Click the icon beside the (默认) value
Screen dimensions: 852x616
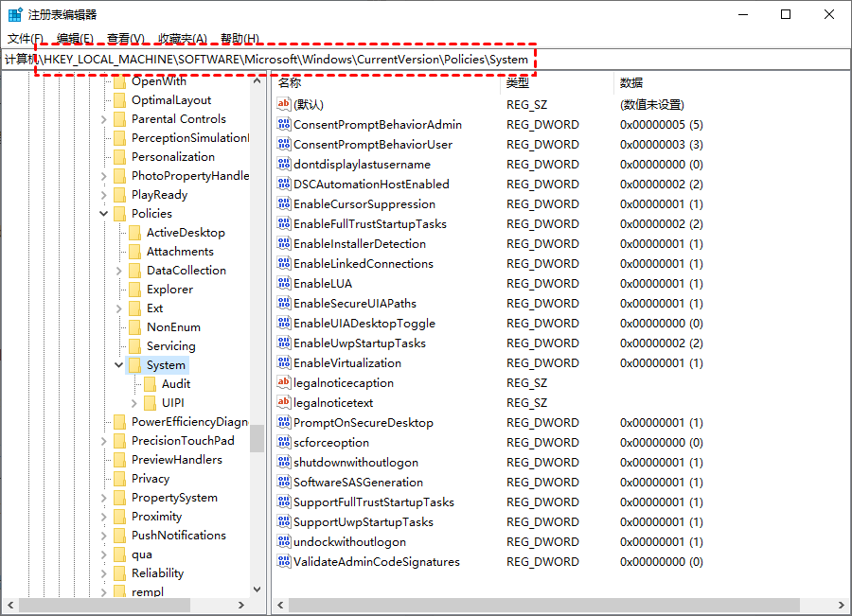point(284,104)
